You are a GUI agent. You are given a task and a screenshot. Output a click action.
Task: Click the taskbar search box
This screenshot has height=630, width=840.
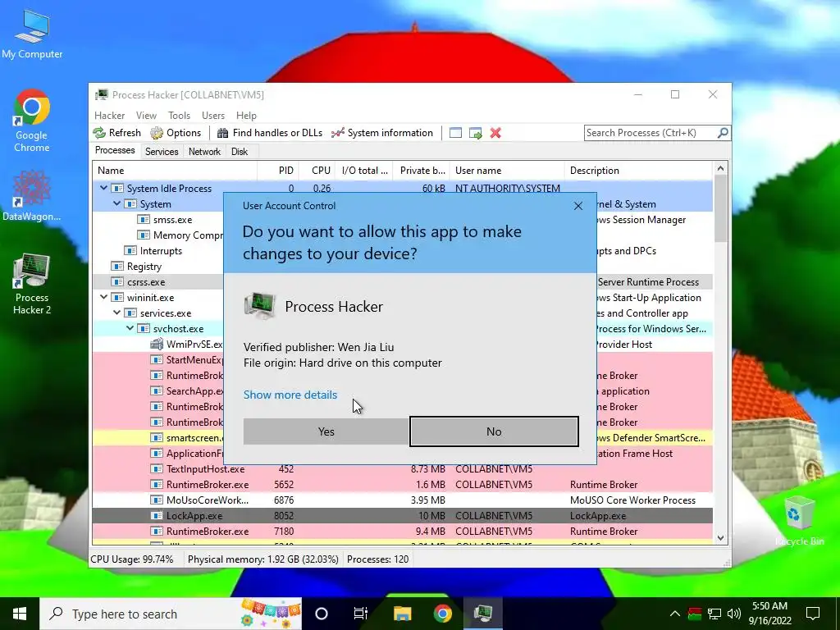click(171, 614)
